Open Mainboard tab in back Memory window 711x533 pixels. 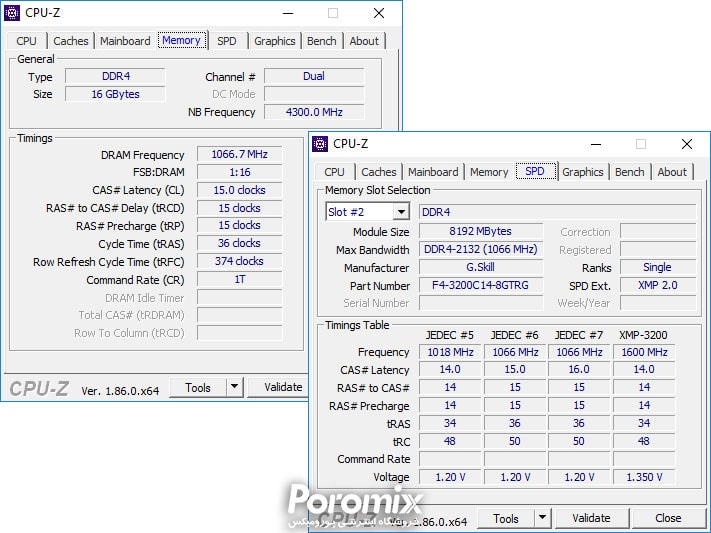point(125,41)
